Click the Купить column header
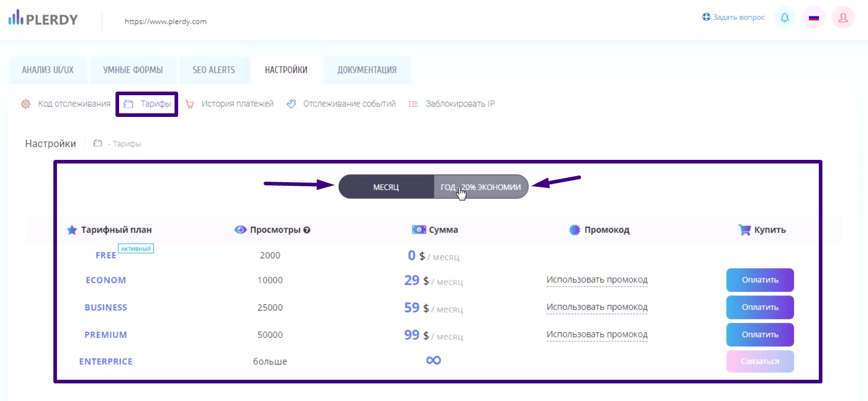Screen dimensions: 868x401 click(770, 230)
